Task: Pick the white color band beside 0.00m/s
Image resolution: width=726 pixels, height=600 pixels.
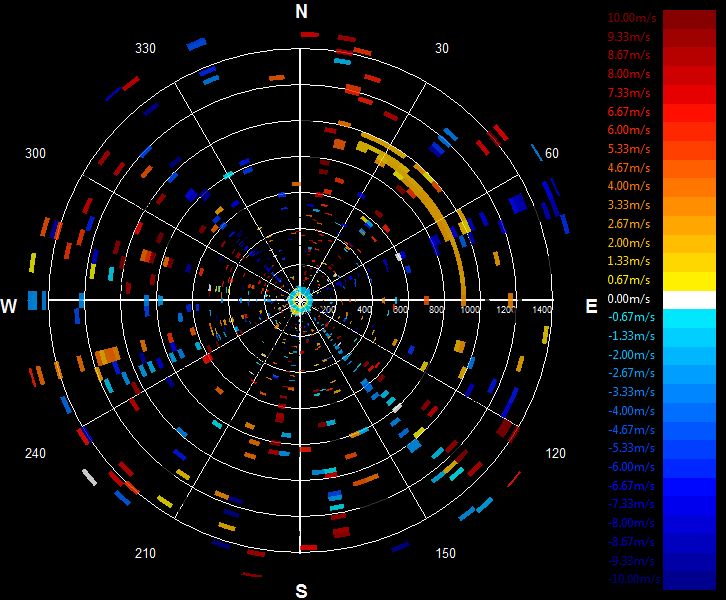Action: click(x=689, y=300)
